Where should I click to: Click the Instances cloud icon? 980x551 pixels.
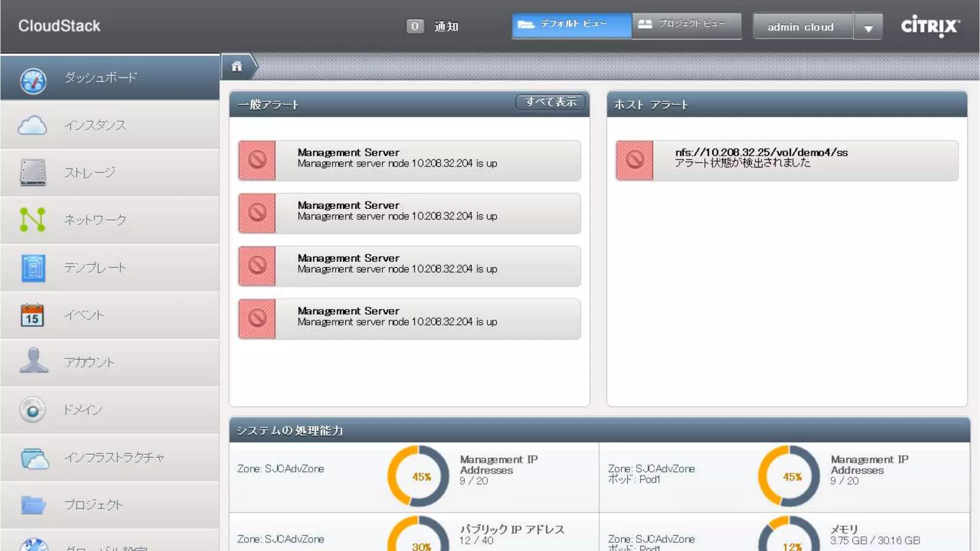(x=32, y=125)
